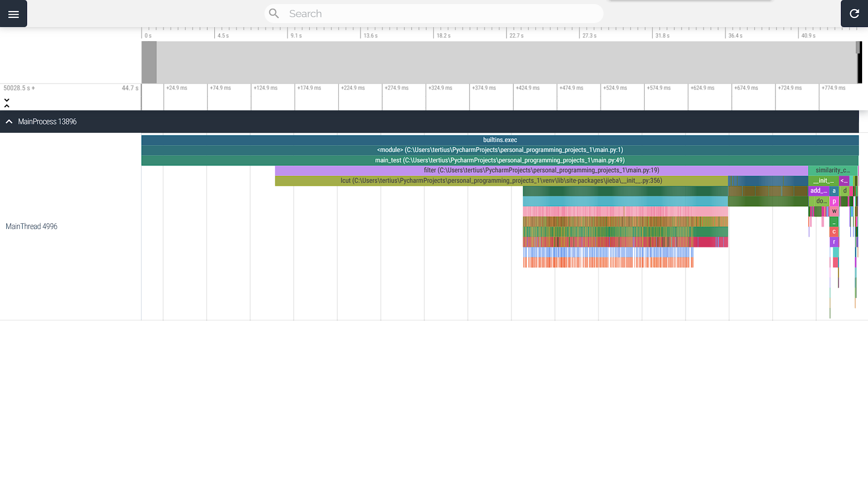Click the 22.7 s overview ruler mark
This screenshot has height=488, width=868.
pos(516,36)
